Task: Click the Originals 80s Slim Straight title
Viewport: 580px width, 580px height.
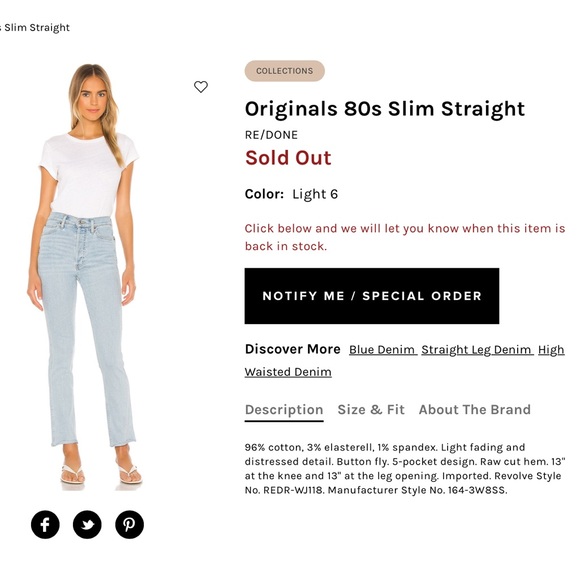Action: pos(385,109)
